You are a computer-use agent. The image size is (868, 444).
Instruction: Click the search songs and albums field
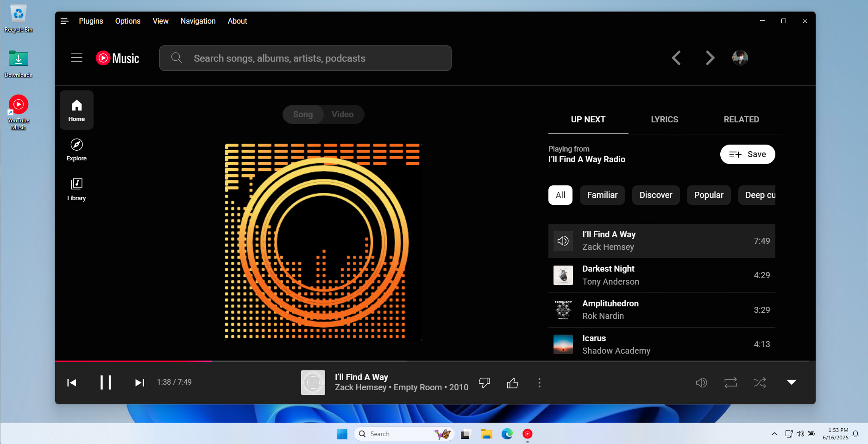coord(306,58)
